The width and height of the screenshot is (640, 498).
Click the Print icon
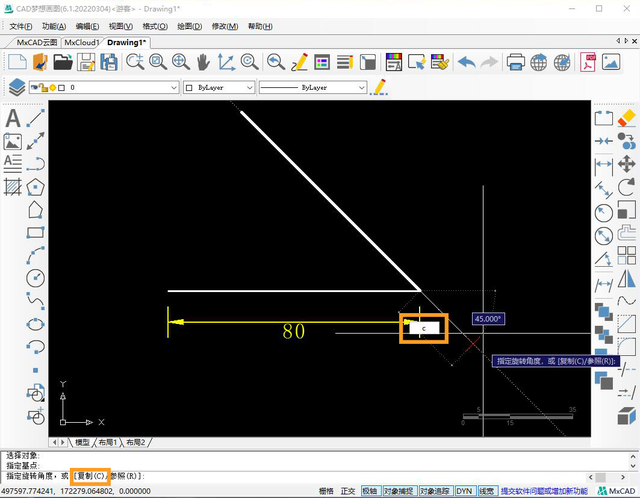(x=515, y=62)
